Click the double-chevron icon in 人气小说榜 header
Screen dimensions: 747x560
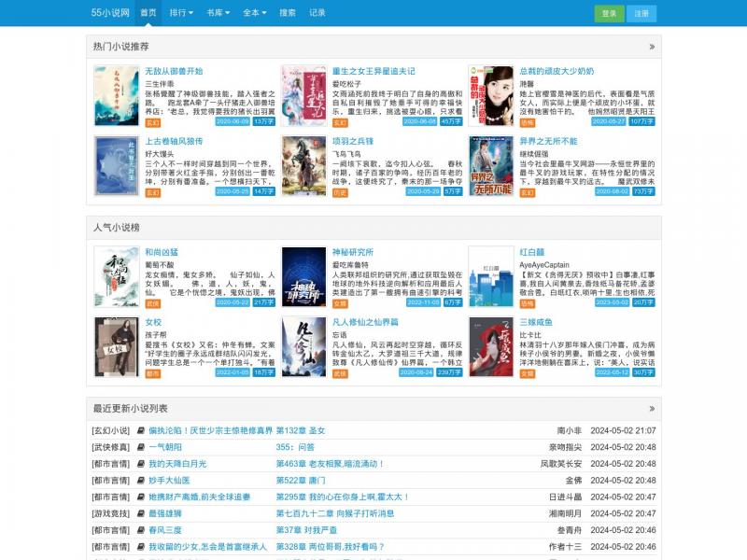point(652,227)
